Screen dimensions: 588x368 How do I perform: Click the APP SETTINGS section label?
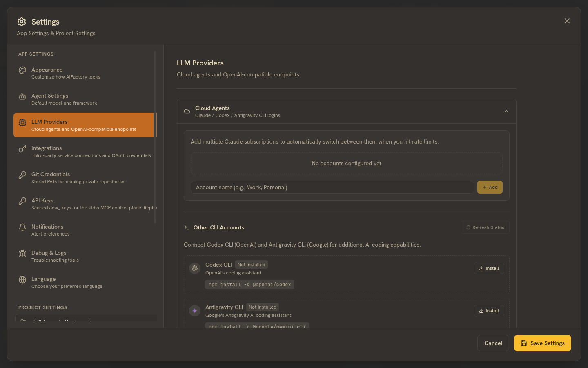[36, 54]
